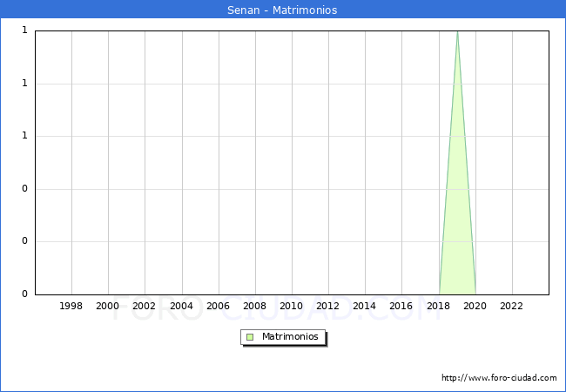The height and width of the screenshot is (392, 566).
Task: Click the peak of the 2019 spike
Action: [x=457, y=32]
